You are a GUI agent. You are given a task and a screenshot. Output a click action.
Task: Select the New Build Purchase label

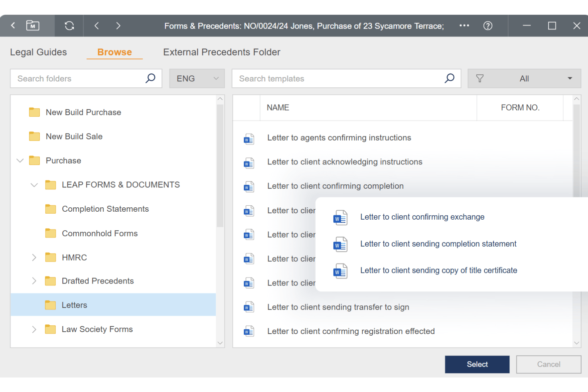(x=83, y=112)
